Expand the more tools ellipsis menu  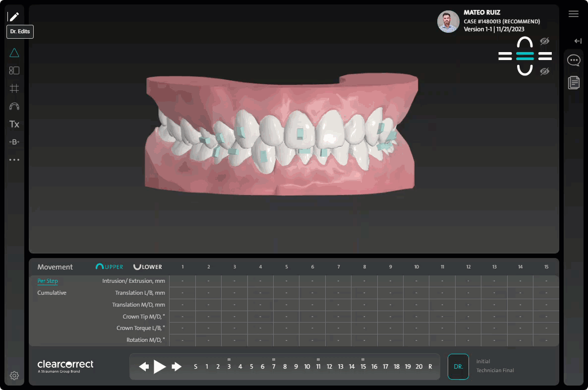[x=14, y=159]
